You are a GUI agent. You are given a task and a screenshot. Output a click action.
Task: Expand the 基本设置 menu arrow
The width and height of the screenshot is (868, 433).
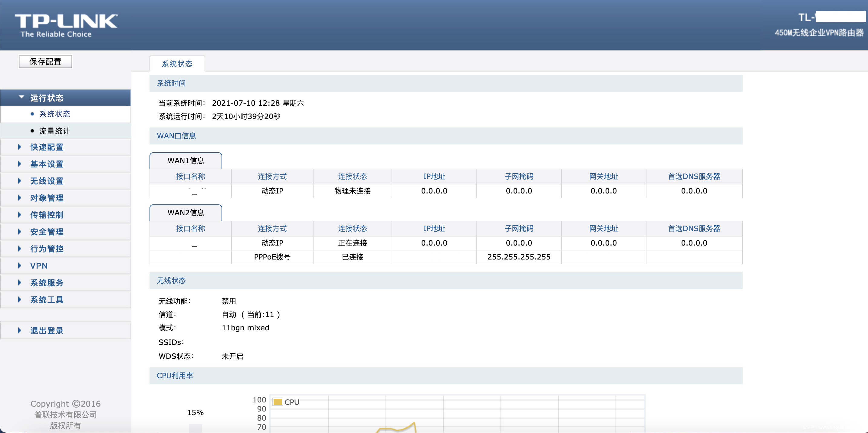tap(20, 164)
